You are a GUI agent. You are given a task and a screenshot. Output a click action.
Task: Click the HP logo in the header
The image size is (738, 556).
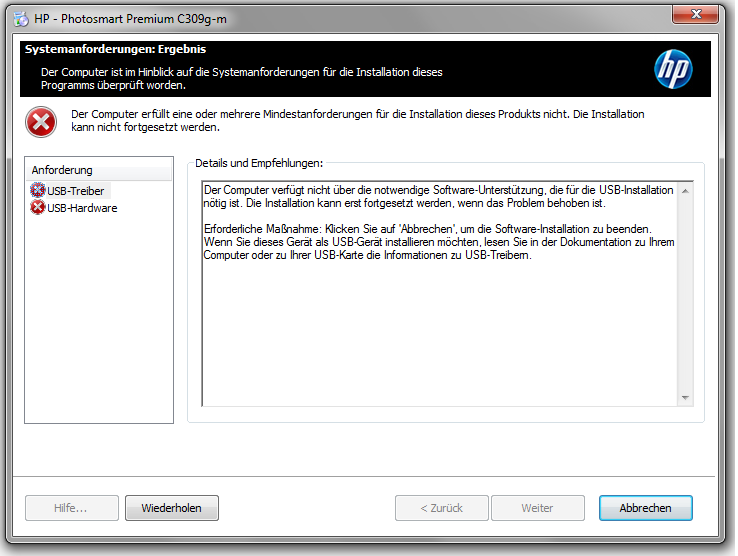tap(673, 69)
